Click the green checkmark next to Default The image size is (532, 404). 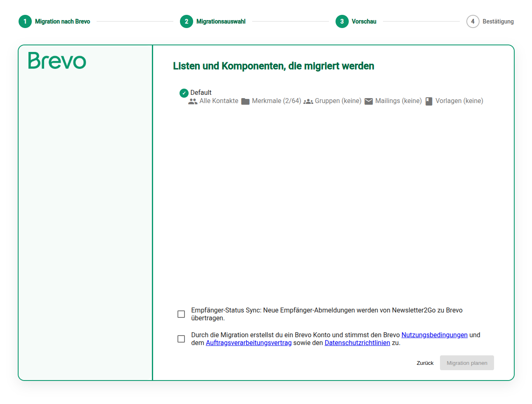(184, 93)
